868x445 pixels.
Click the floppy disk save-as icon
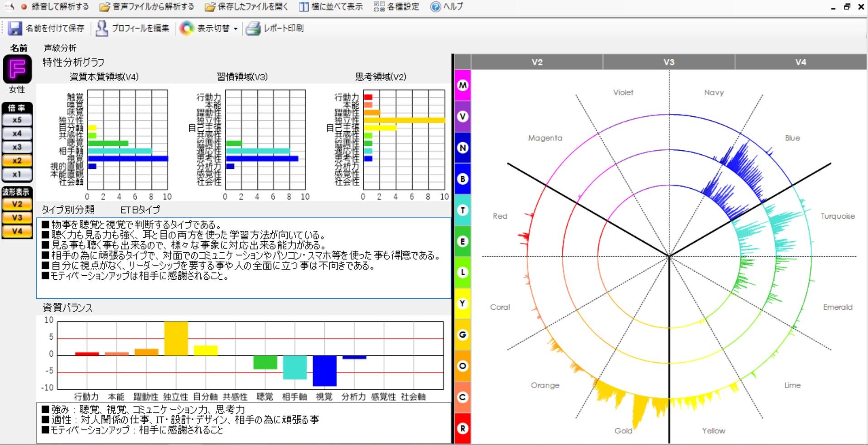pyautogui.click(x=15, y=29)
